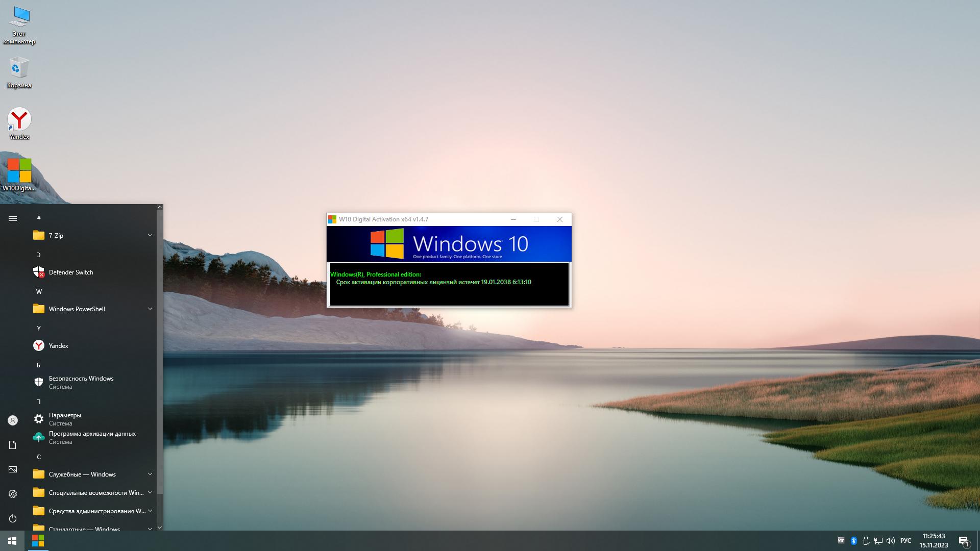
Task: Expand the hamburger menu in Start
Action: 13,218
